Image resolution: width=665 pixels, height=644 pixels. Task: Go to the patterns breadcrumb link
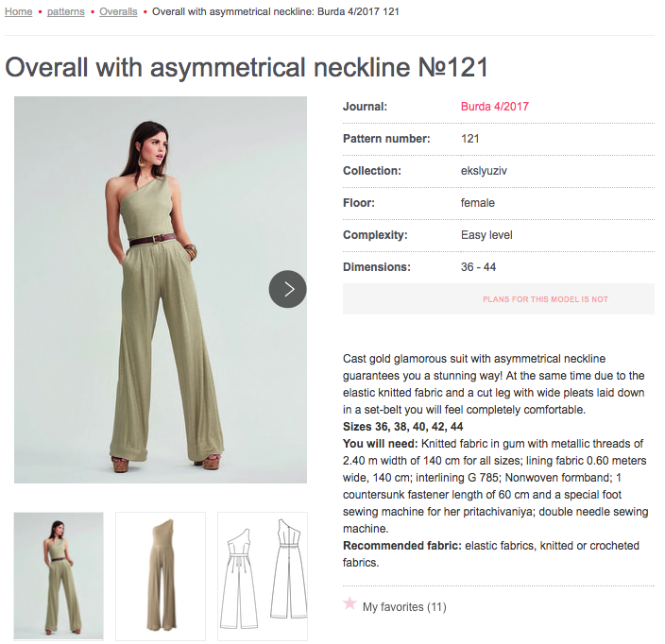point(66,11)
